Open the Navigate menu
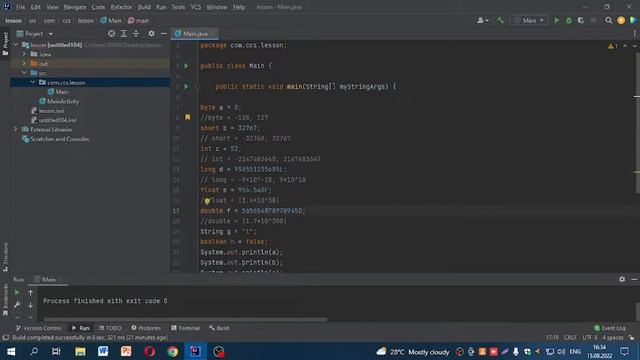Image resolution: width=640 pixels, height=360 pixels. coord(75,7)
